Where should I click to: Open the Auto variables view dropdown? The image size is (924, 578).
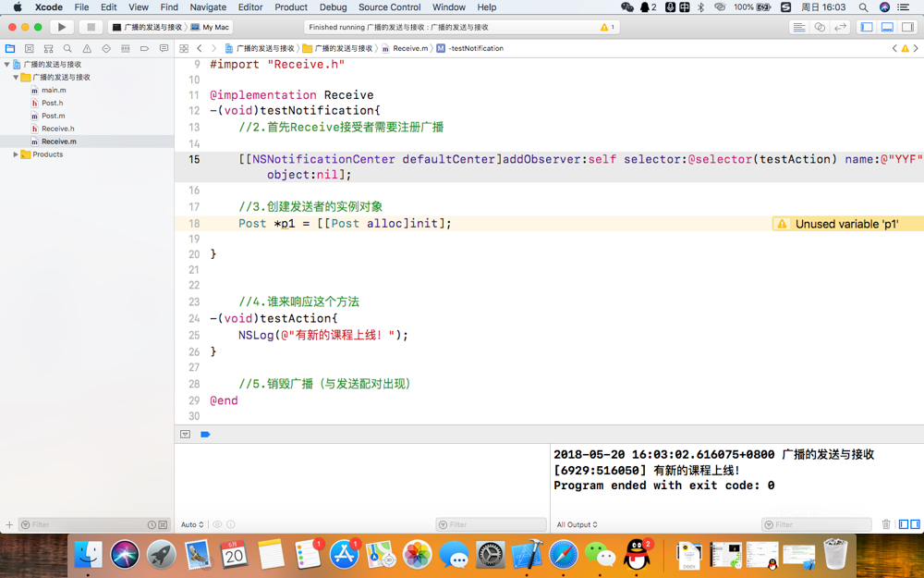tap(192, 524)
